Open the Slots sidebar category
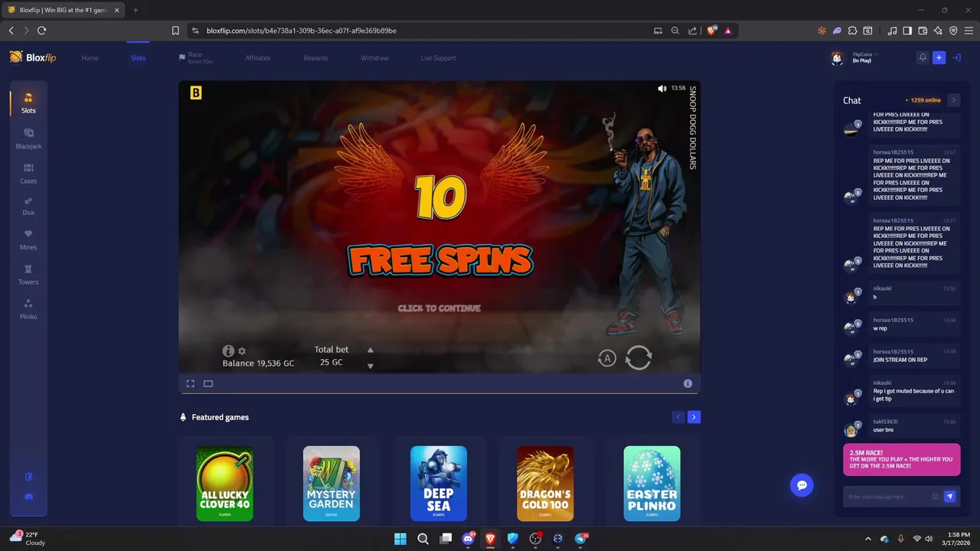This screenshot has width=980, height=551. coord(28,103)
